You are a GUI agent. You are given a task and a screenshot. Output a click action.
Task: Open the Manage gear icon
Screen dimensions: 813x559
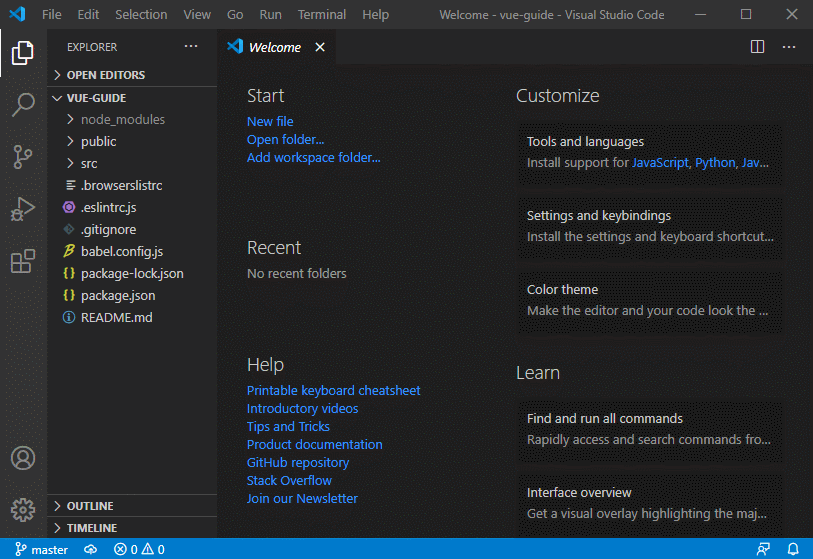23,510
